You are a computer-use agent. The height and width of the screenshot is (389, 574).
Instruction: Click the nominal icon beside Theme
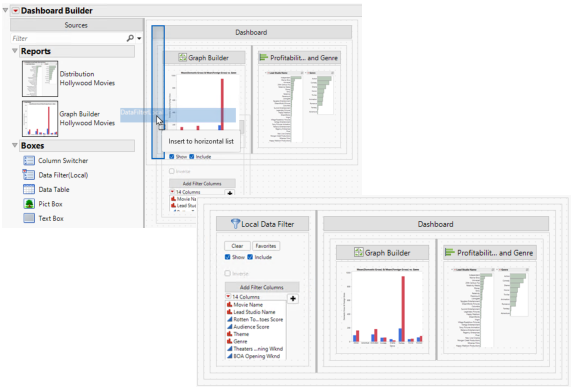[x=230, y=334]
